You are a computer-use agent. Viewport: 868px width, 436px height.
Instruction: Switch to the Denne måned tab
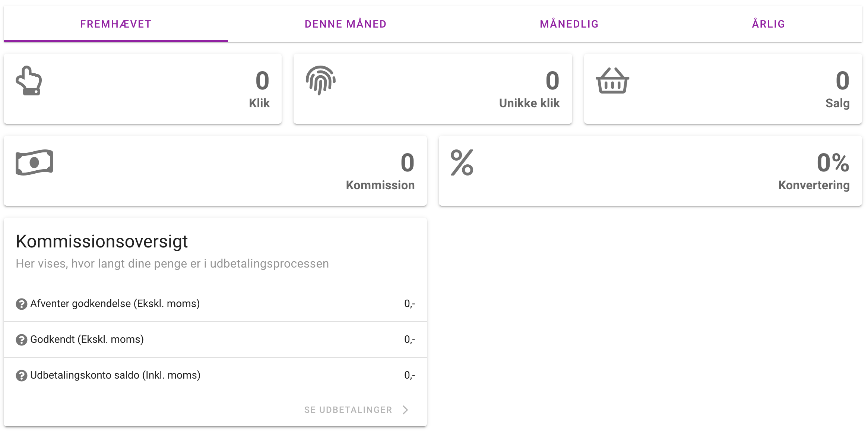click(x=345, y=24)
